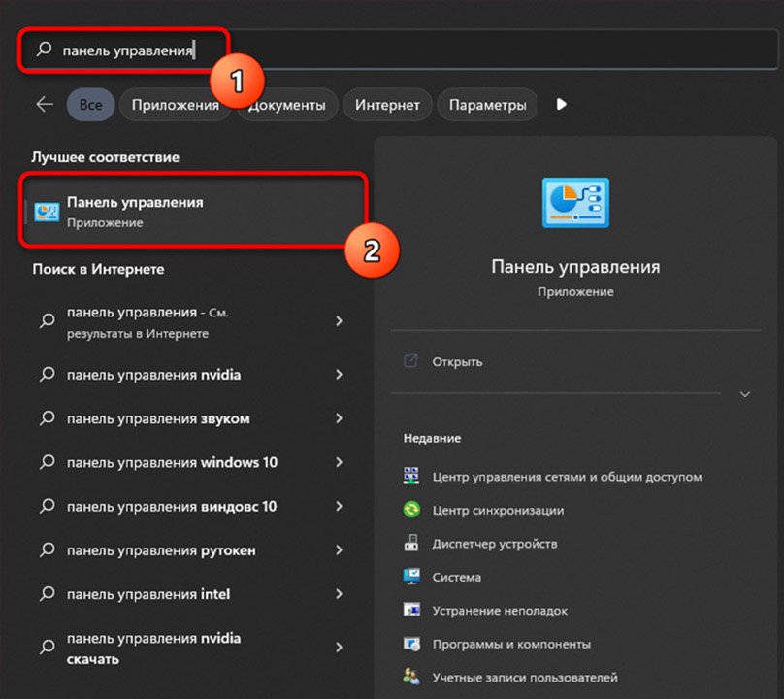
Task: Click search icon beside 'панель управления intel'
Action: 47,594
